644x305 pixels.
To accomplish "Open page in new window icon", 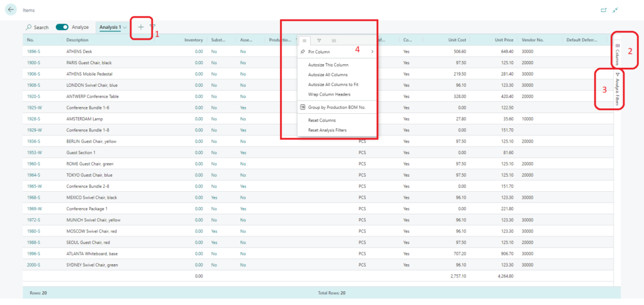I will click(x=603, y=10).
